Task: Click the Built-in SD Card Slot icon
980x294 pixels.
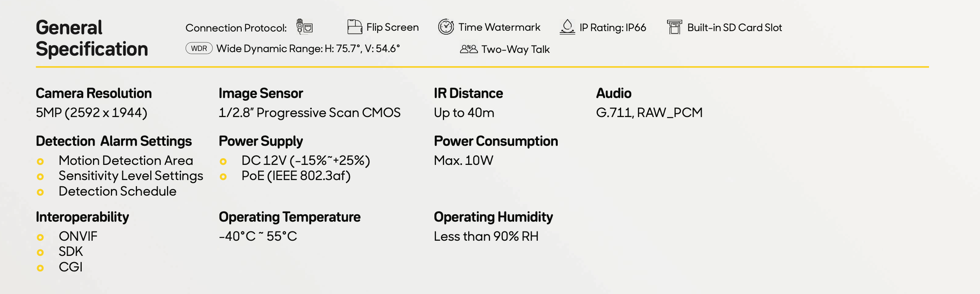Action: pos(674,27)
